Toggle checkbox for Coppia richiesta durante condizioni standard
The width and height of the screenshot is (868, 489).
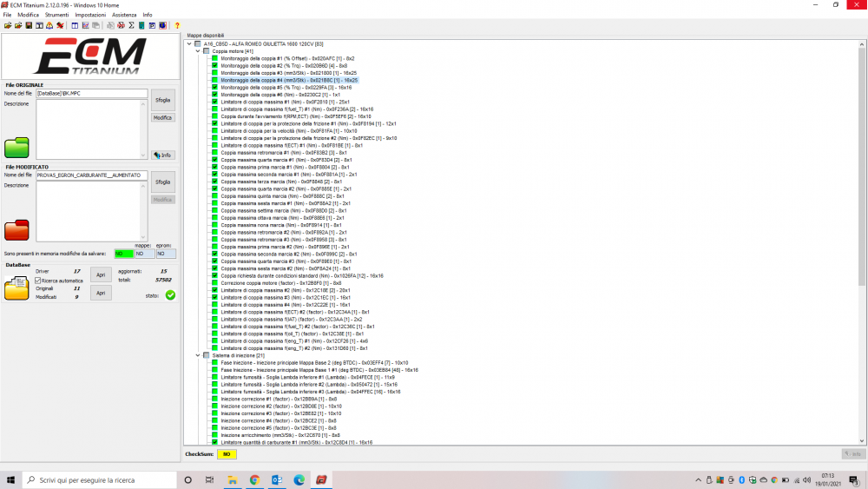click(214, 276)
